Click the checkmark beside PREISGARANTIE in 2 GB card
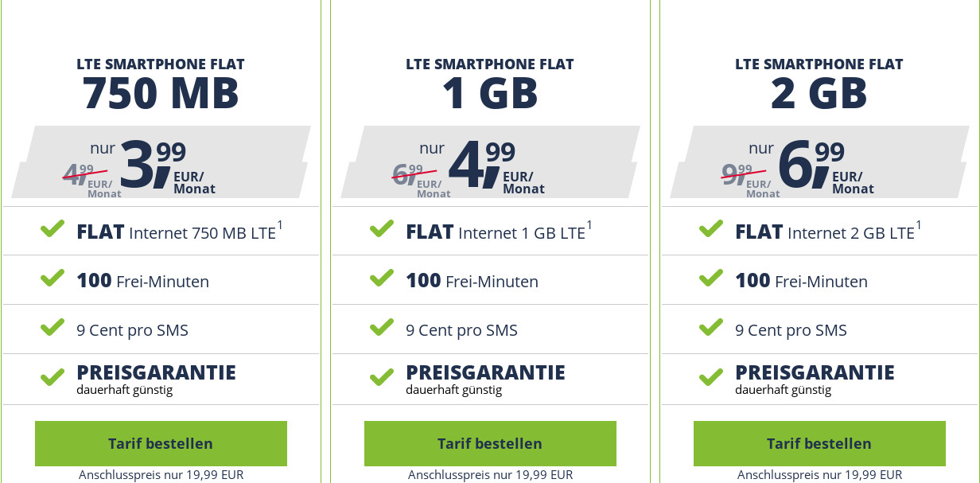Screen dimensions: 980x483 [x=710, y=377]
